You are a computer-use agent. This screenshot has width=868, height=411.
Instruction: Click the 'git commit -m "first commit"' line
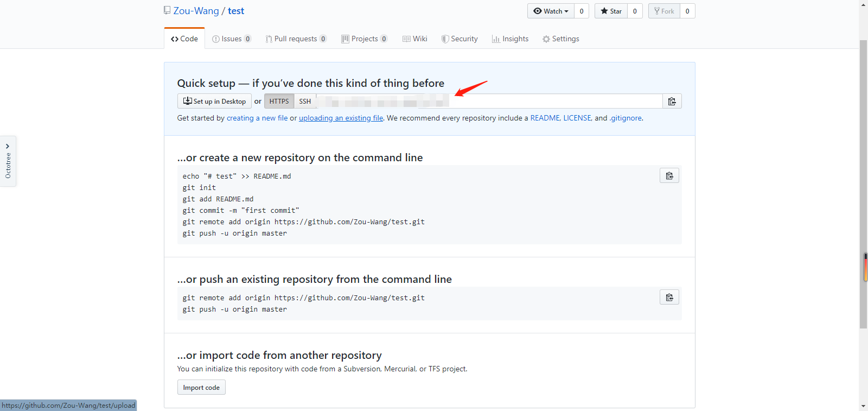point(241,211)
